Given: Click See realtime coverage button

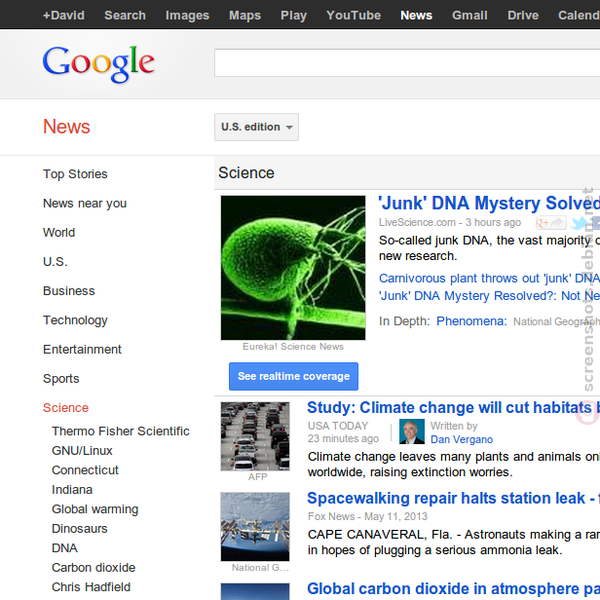Looking at the screenshot, I should (x=293, y=377).
